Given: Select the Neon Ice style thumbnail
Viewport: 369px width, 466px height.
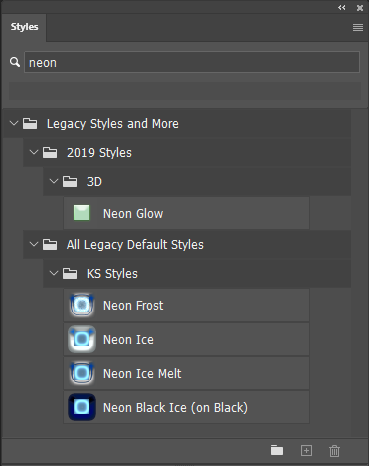Looking at the screenshot, I should coord(82,339).
